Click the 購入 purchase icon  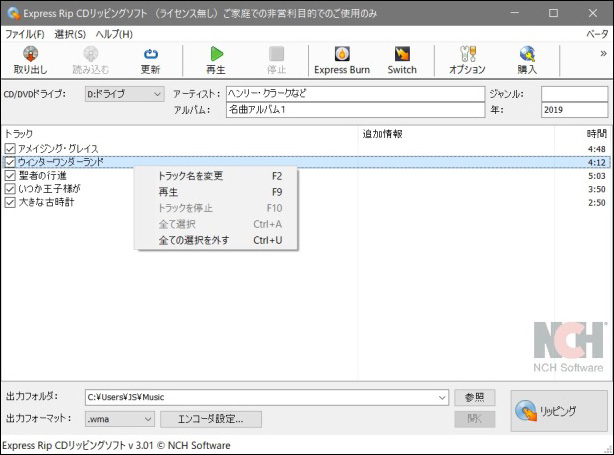[x=527, y=60]
